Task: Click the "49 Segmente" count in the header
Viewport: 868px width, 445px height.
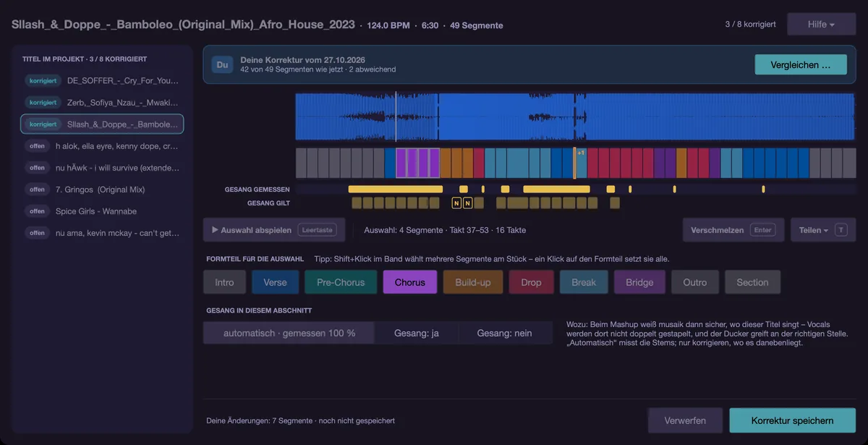Action: (477, 25)
